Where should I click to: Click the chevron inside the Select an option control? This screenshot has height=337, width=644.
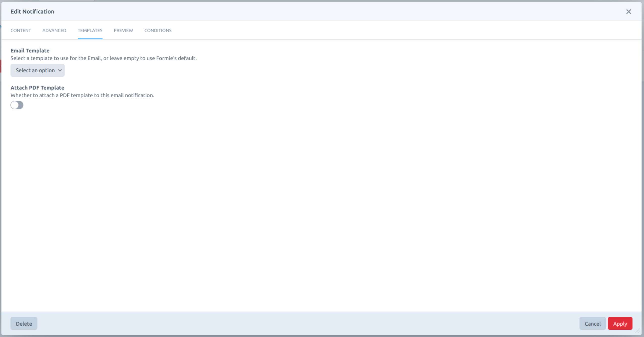coord(60,70)
